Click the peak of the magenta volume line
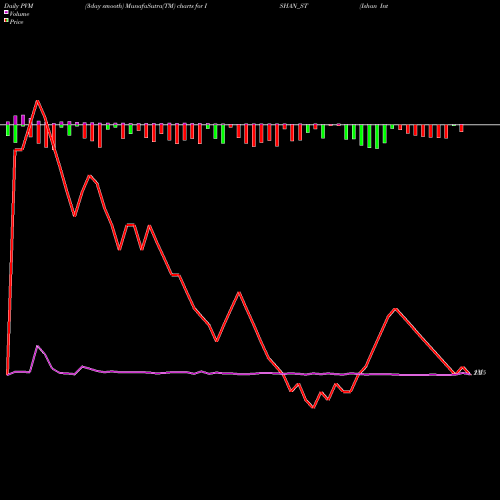 pyautogui.click(x=37, y=346)
